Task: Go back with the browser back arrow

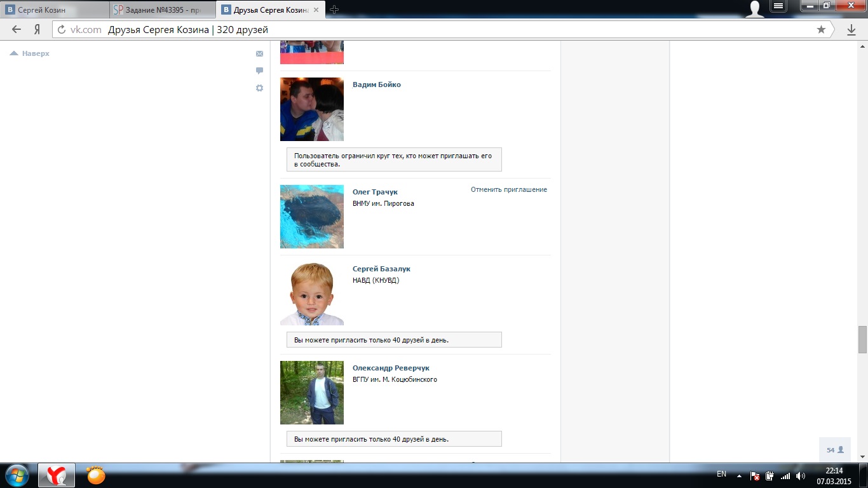Action: (16, 29)
